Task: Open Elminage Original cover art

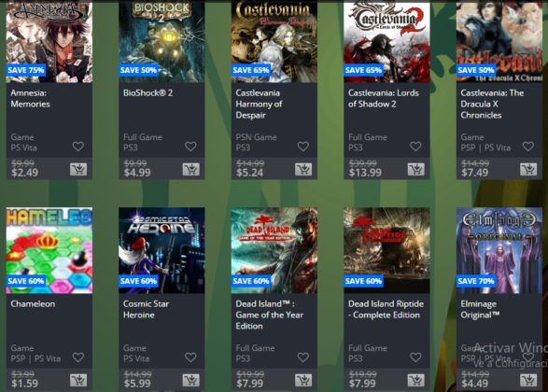Action: pyautogui.click(x=499, y=250)
